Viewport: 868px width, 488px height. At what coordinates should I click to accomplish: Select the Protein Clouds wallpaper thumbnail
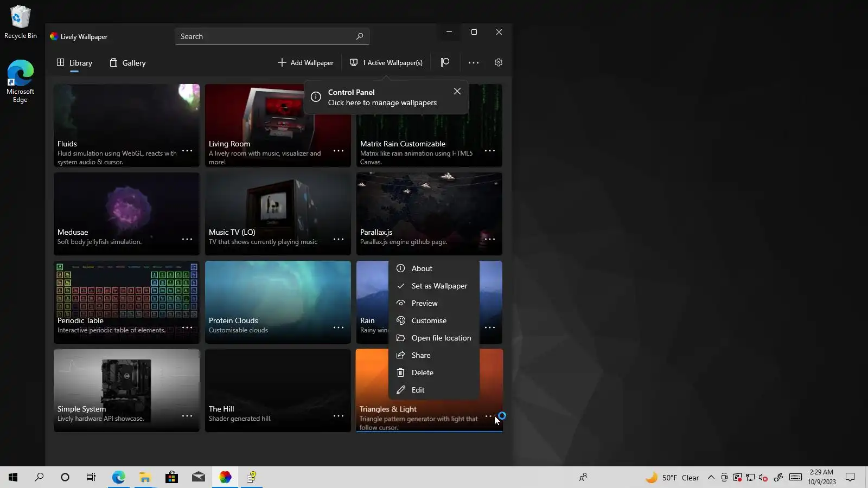278,302
